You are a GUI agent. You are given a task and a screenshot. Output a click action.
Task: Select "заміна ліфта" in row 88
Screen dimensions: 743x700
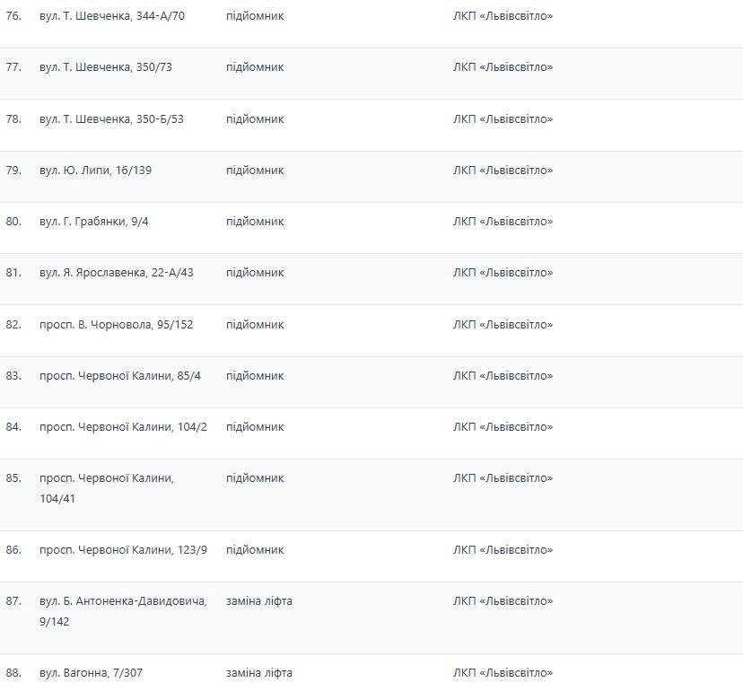[x=259, y=673]
